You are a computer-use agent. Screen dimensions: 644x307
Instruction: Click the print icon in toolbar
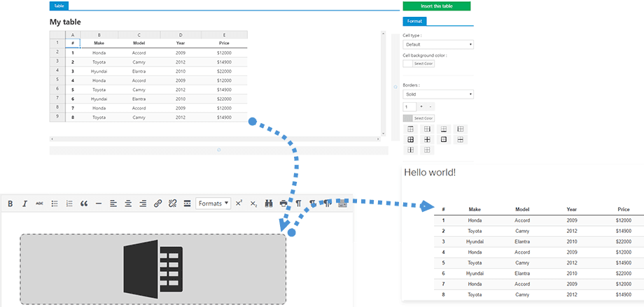coord(283,204)
